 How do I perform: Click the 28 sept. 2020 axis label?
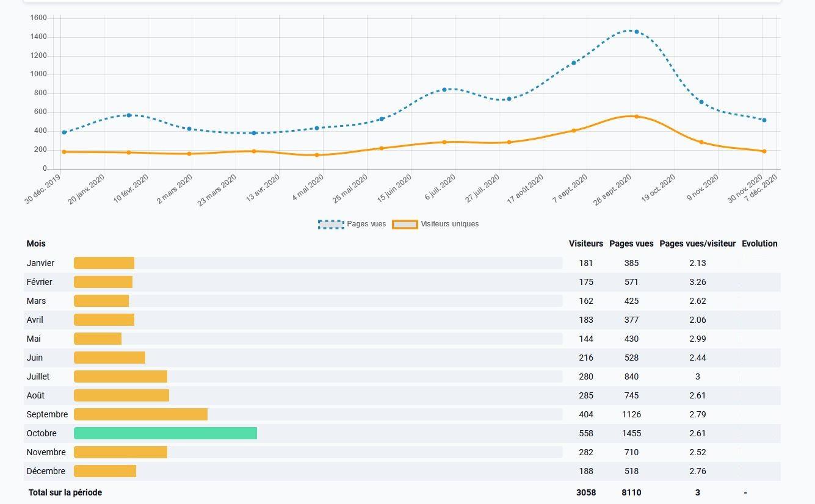tap(612, 190)
